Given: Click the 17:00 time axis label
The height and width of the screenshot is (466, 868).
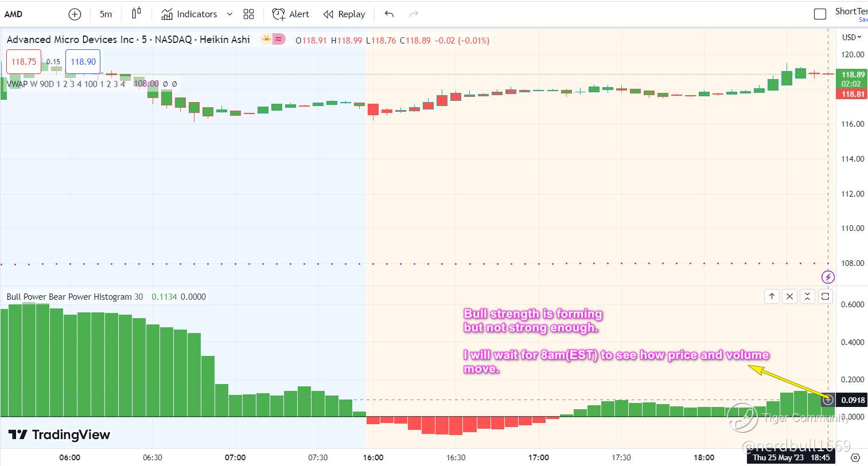Looking at the screenshot, I should (x=539, y=457).
